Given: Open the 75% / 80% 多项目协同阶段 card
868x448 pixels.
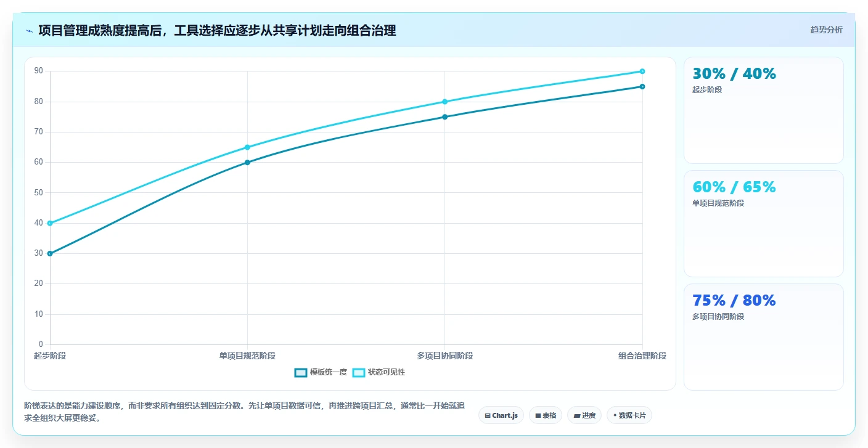Looking at the screenshot, I should pos(763,337).
